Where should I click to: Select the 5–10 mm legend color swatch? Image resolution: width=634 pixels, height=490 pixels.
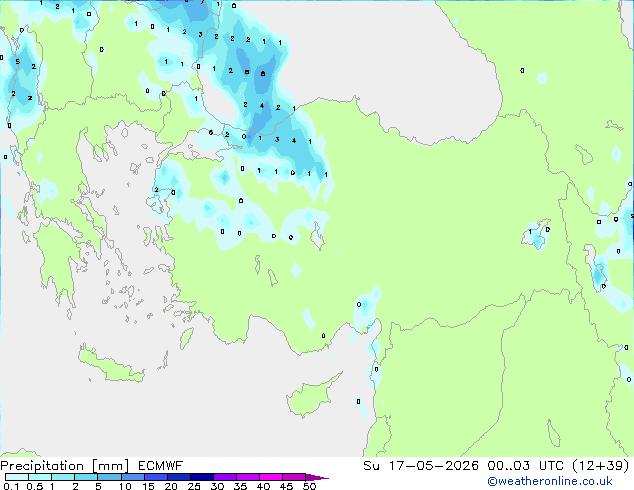109,477
